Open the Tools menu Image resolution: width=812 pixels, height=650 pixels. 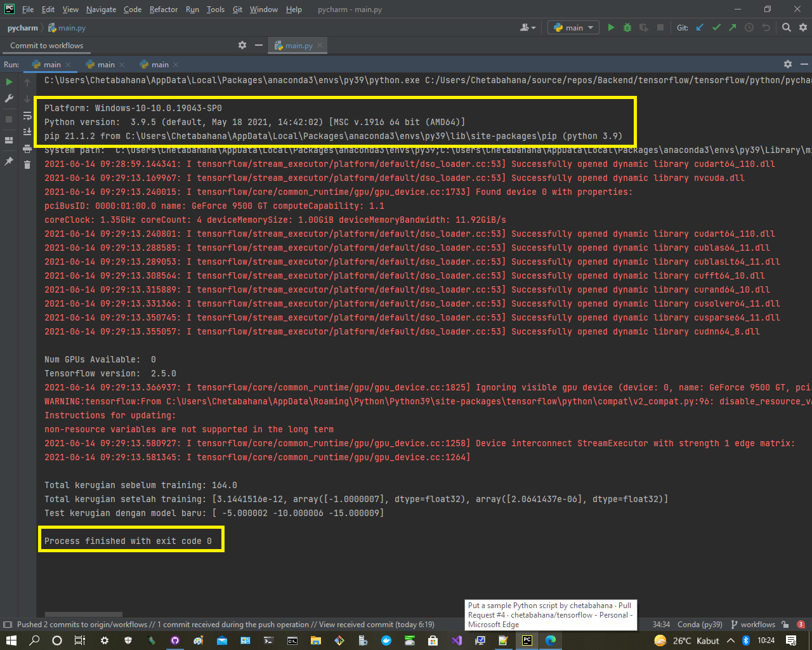point(216,10)
